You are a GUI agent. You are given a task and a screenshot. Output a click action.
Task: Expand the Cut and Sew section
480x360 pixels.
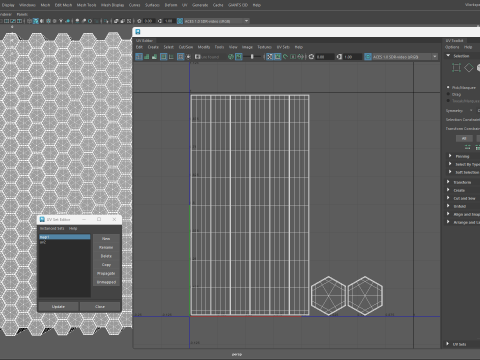(448, 198)
